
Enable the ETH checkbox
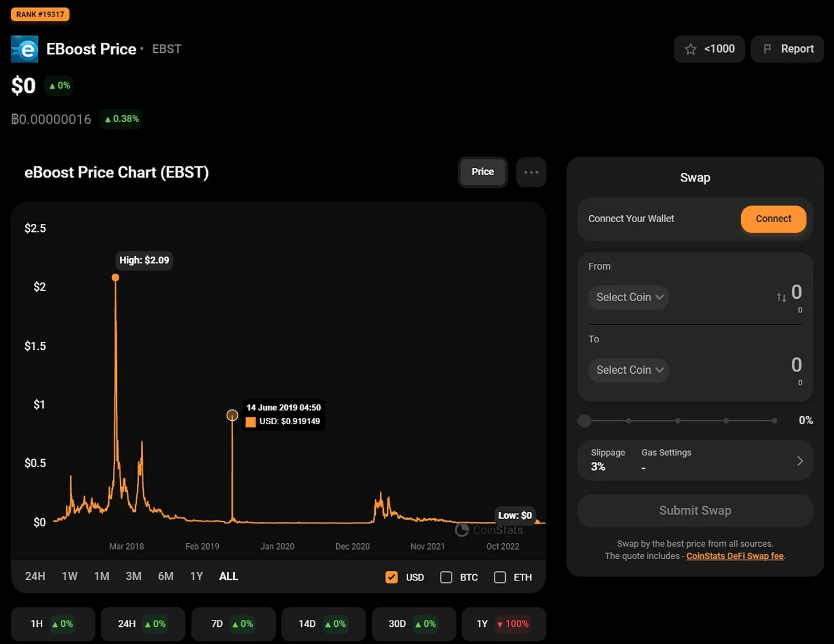click(x=500, y=577)
